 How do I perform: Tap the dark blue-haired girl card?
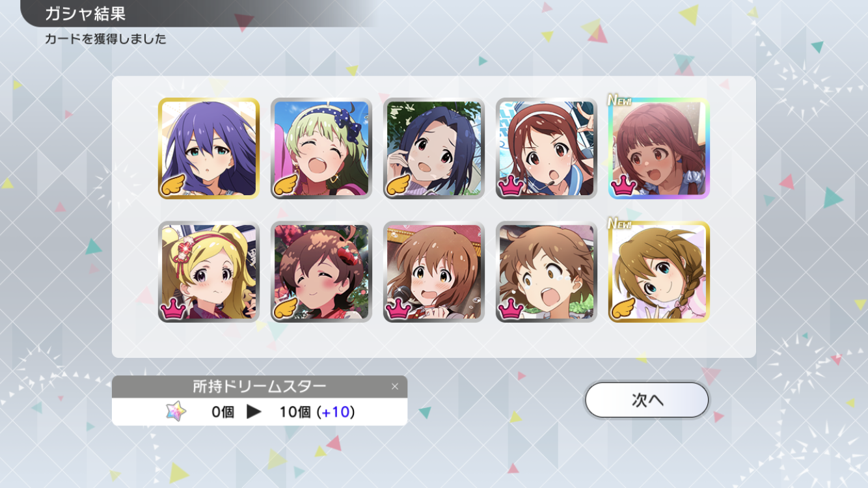click(x=434, y=148)
